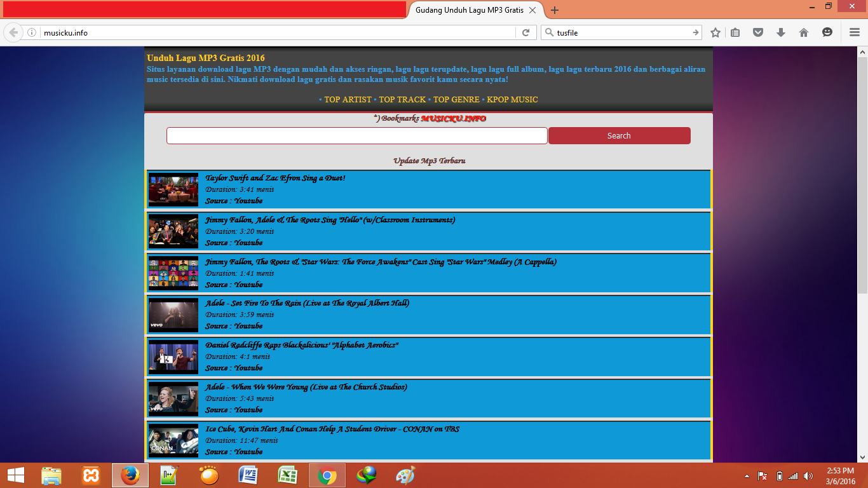Open a new tab with the plus button
Viewport: 868px width, 488px height.
coord(555,10)
